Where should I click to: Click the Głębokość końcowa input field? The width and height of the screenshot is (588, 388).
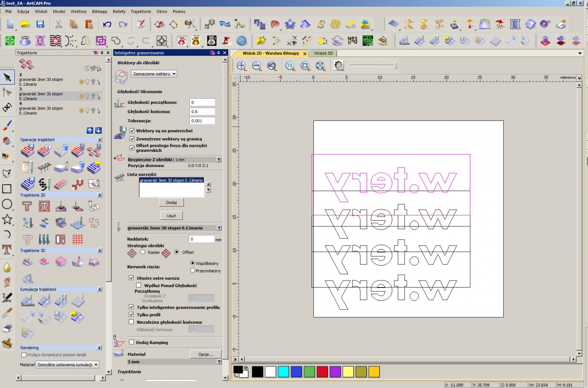(x=202, y=111)
